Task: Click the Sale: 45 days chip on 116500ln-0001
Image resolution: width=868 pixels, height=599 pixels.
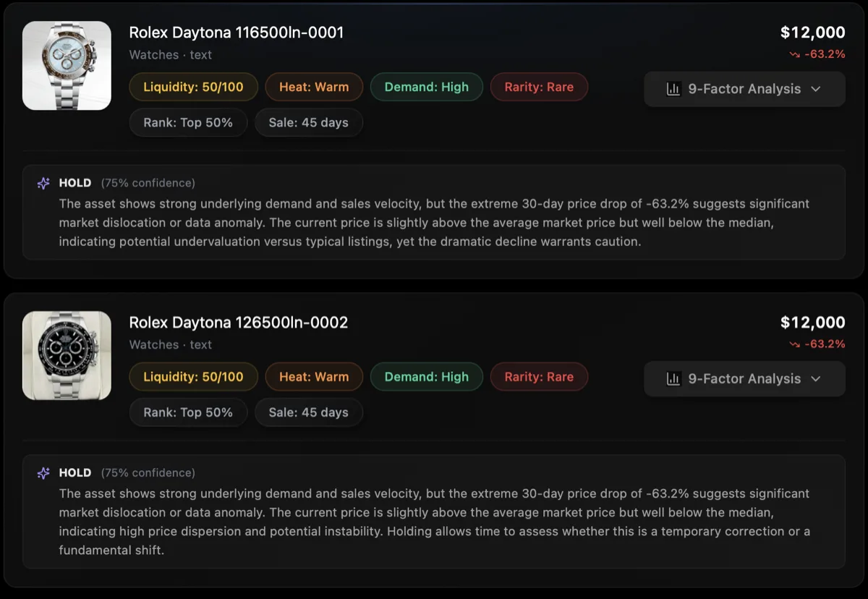Action: 309,122
